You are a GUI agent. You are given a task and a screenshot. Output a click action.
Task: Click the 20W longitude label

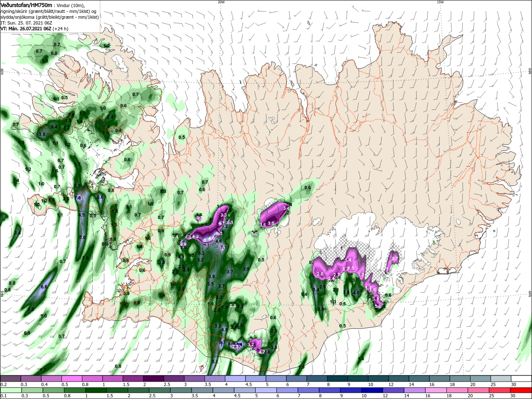pos(221,2)
